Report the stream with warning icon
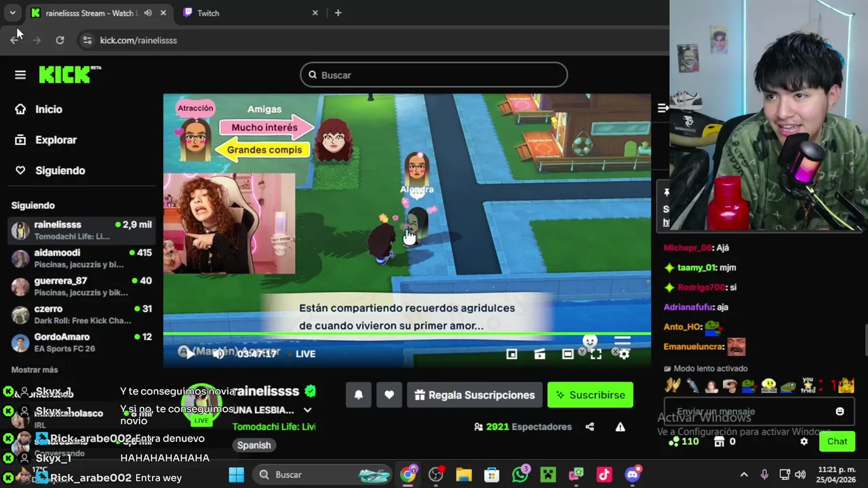Screen dimensions: 868x488 click(x=620, y=427)
